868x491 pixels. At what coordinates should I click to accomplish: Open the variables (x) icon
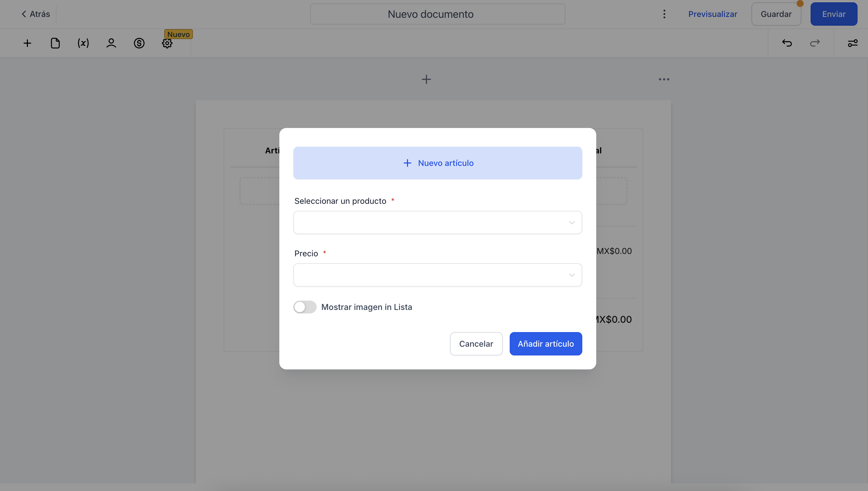pos(83,43)
